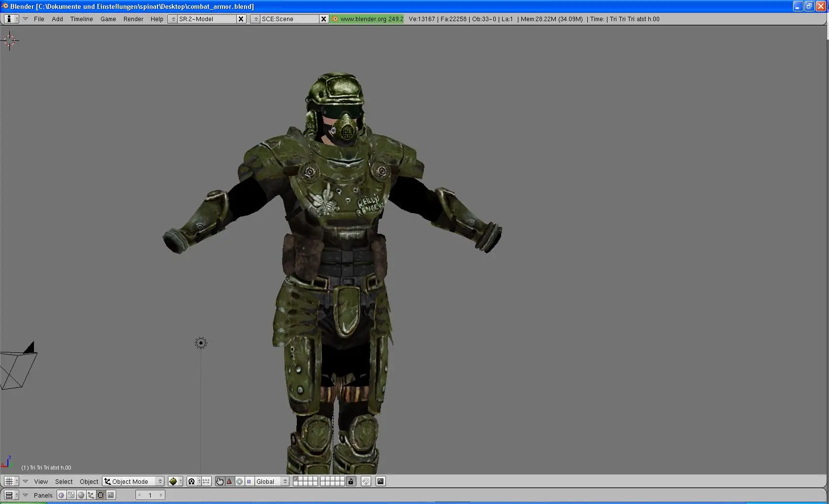Restore down the Blender window
Image resolution: width=829 pixels, height=504 pixels.
[x=809, y=6]
